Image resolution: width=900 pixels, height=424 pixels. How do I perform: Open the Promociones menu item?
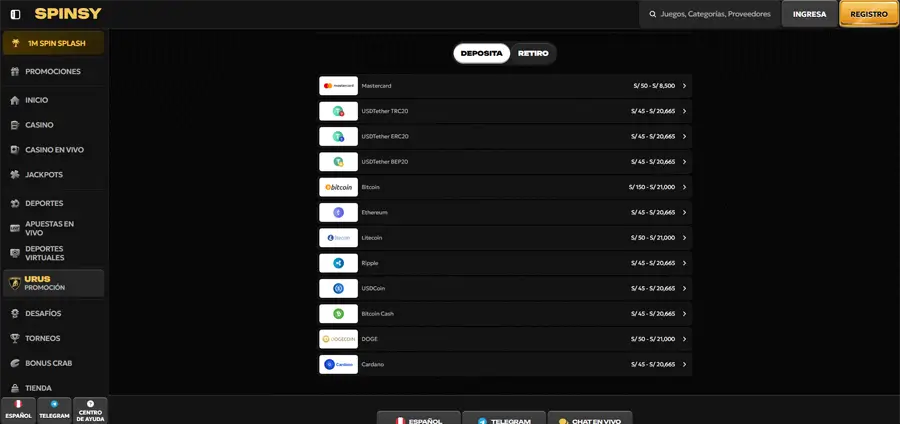(53, 72)
